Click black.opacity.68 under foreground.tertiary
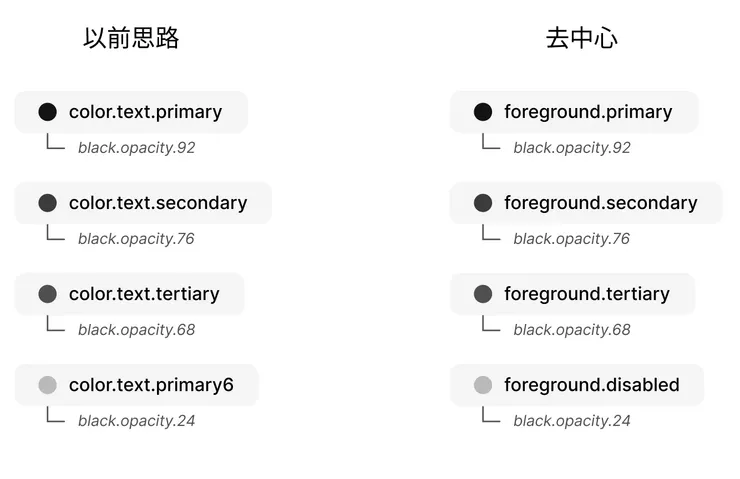 [x=571, y=330]
